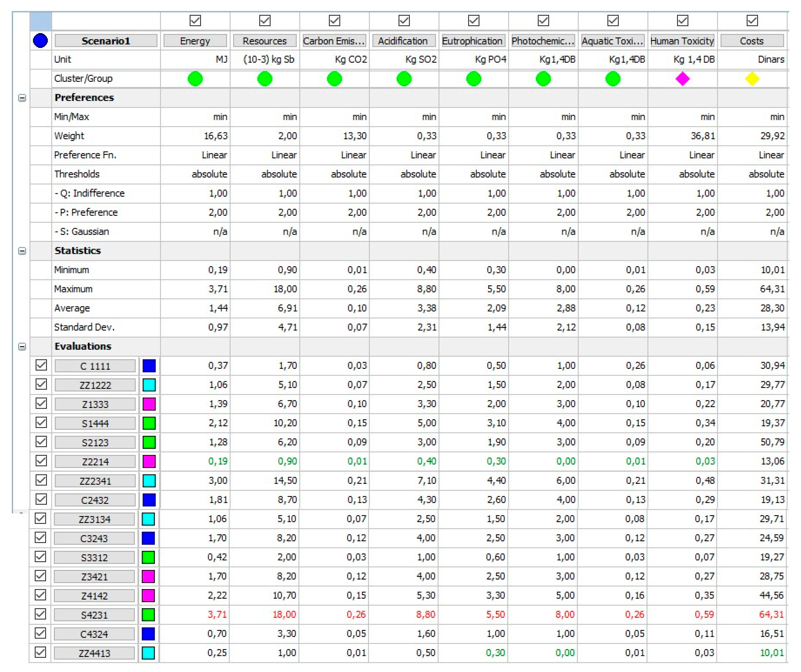This screenshot has height=672, width=801.
Task: Uncheck the checkbox for action C 1111
Action: click(41, 365)
